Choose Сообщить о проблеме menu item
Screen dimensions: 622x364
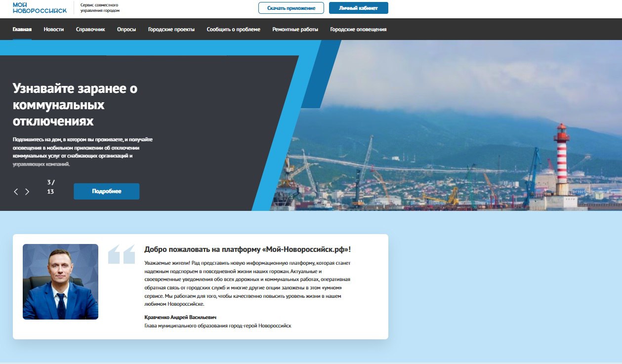tap(233, 30)
